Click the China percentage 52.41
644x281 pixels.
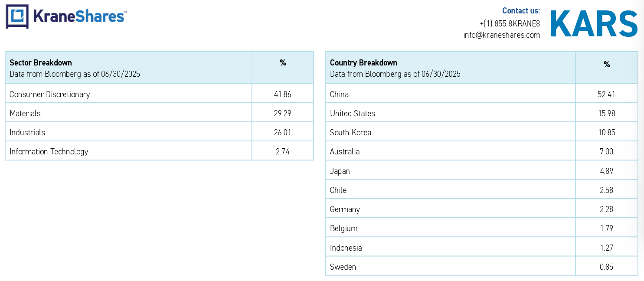coord(606,95)
